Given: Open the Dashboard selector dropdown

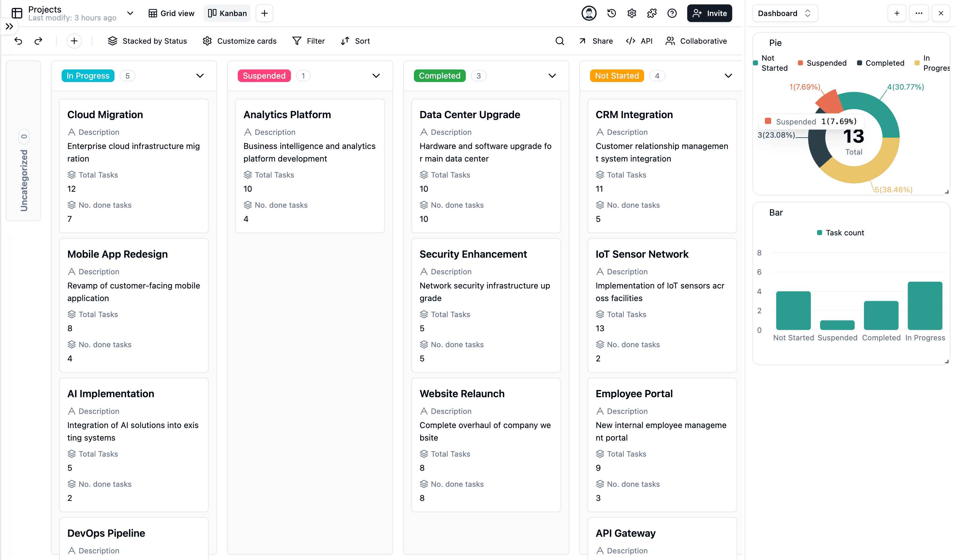Looking at the screenshot, I should click(785, 13).
